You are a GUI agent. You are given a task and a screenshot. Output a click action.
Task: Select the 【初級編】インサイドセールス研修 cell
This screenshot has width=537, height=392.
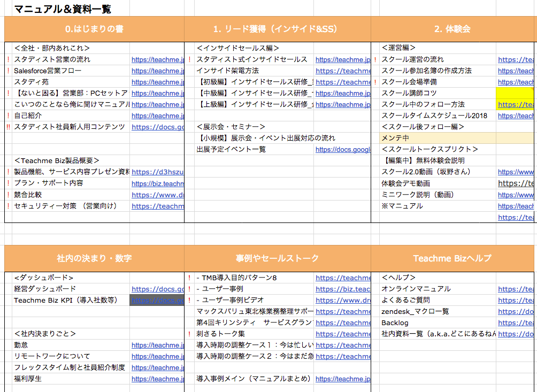255,82
